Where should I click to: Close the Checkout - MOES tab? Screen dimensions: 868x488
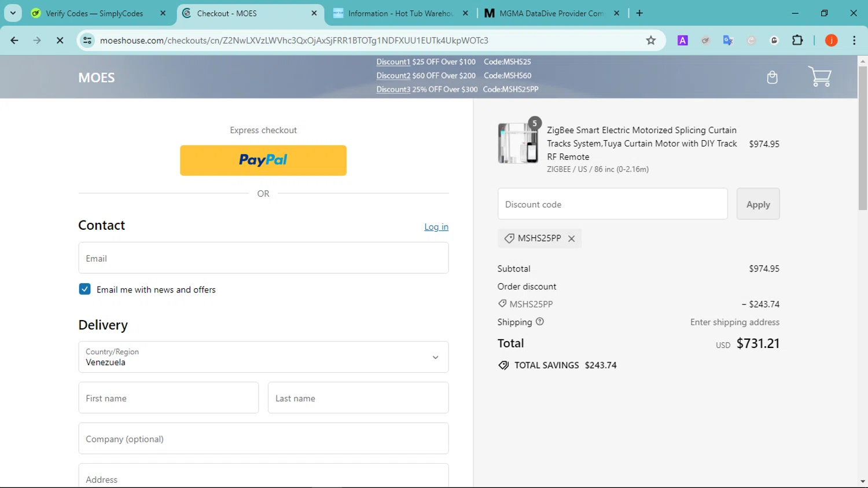coord(314,13)
